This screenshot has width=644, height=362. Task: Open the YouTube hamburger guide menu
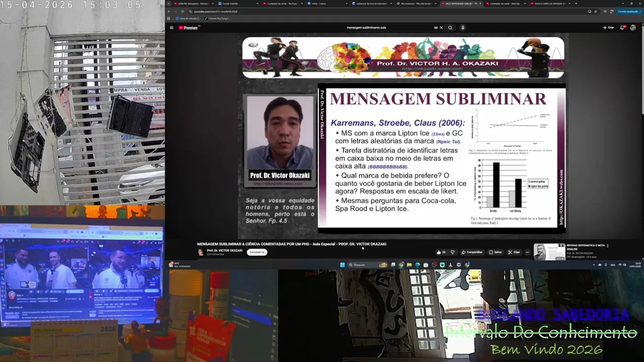pyautogui.click(x=172, y=28)
